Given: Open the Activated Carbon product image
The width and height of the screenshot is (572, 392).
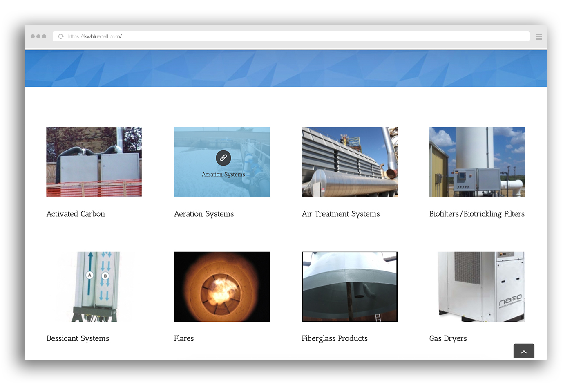Looking at the screenshot, I should 94,162.
